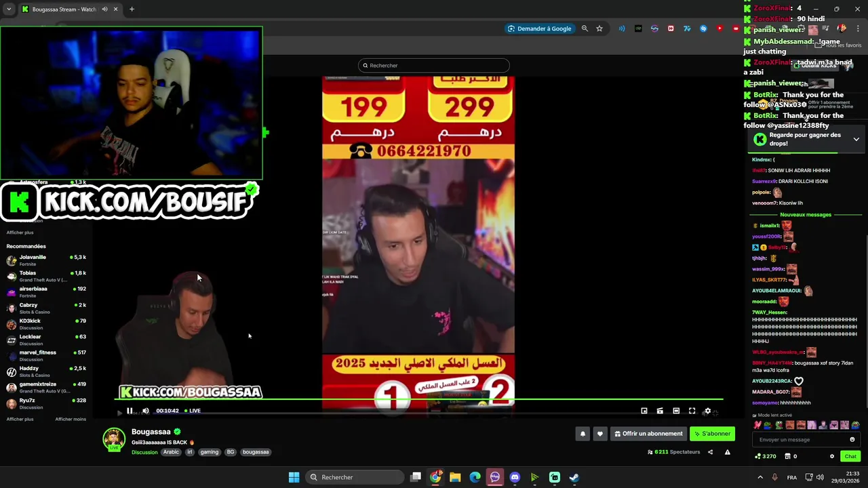This screenshot has width=868, height=488.
Task: Open the KD3kick recommended channel
Action: coord(46,324)
